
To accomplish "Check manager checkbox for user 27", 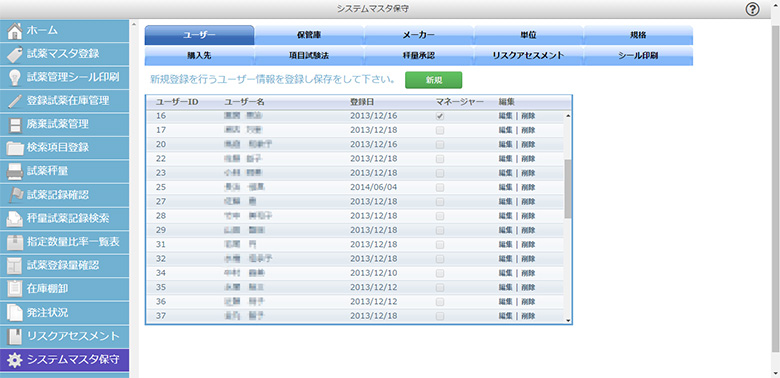I will point(440,202).
